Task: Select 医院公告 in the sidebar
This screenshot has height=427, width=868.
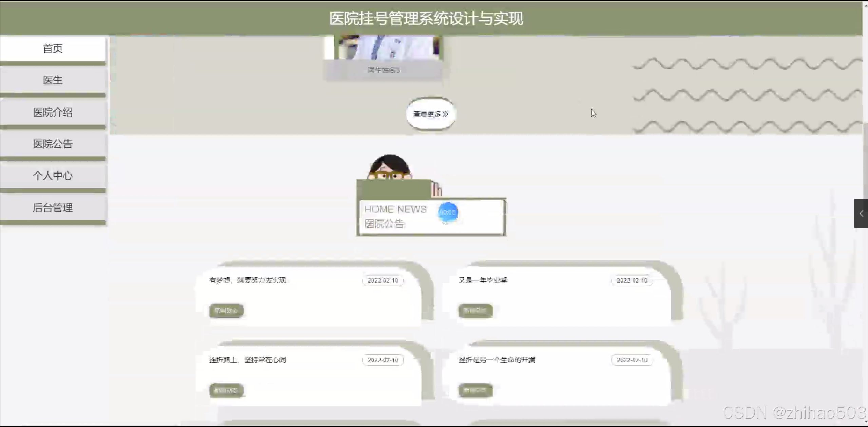Action: click(53, 144)
